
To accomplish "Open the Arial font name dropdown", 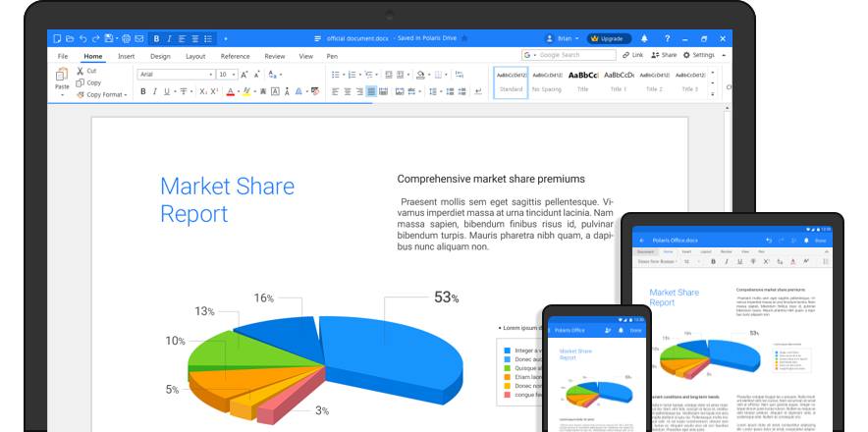I will tap(211, 75).
